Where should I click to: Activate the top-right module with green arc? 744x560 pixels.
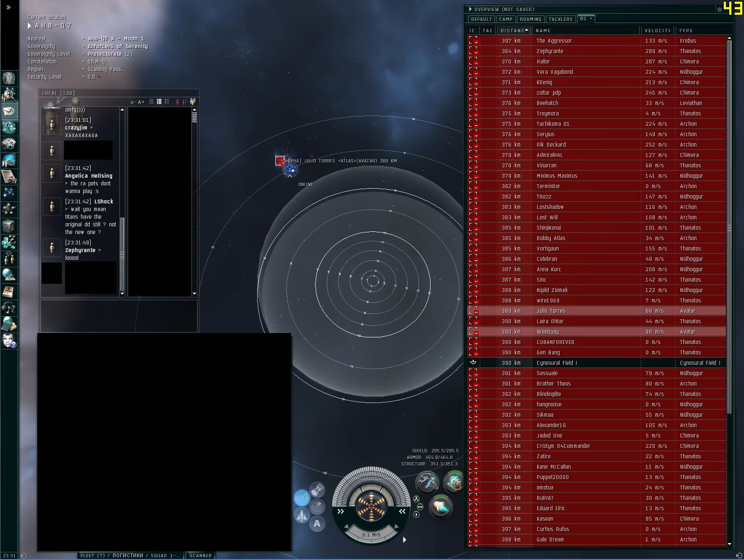pyautogui.click(x=454, y=482)
